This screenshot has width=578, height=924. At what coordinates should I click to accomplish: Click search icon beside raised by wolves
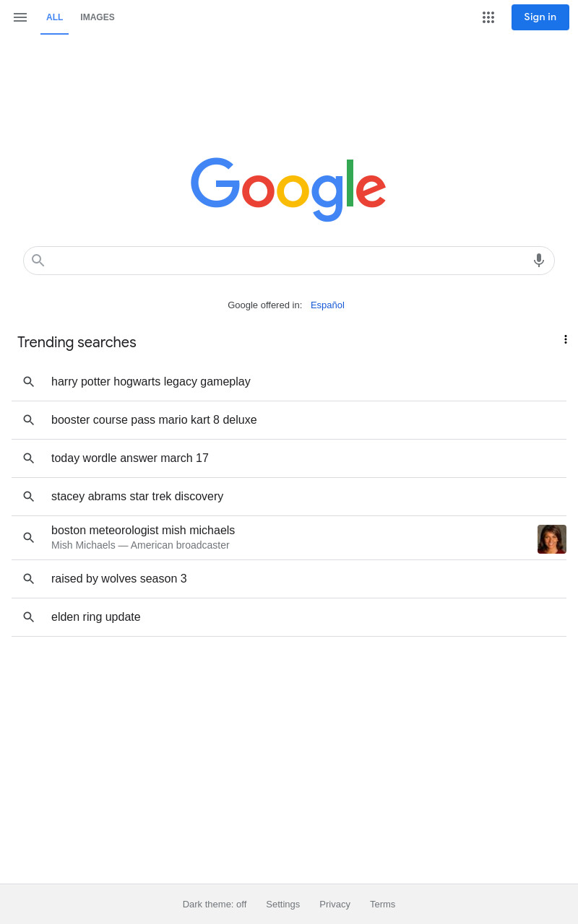click(x=29, y=579)
